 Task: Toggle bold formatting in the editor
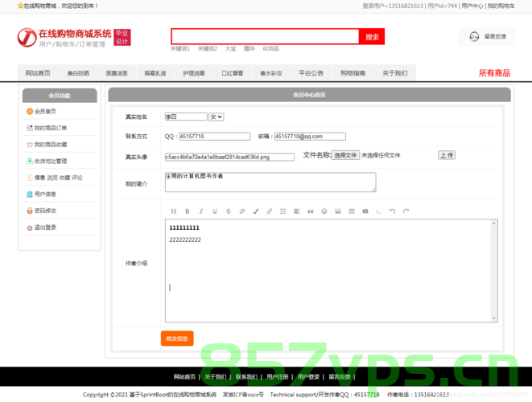coord(188,211)
